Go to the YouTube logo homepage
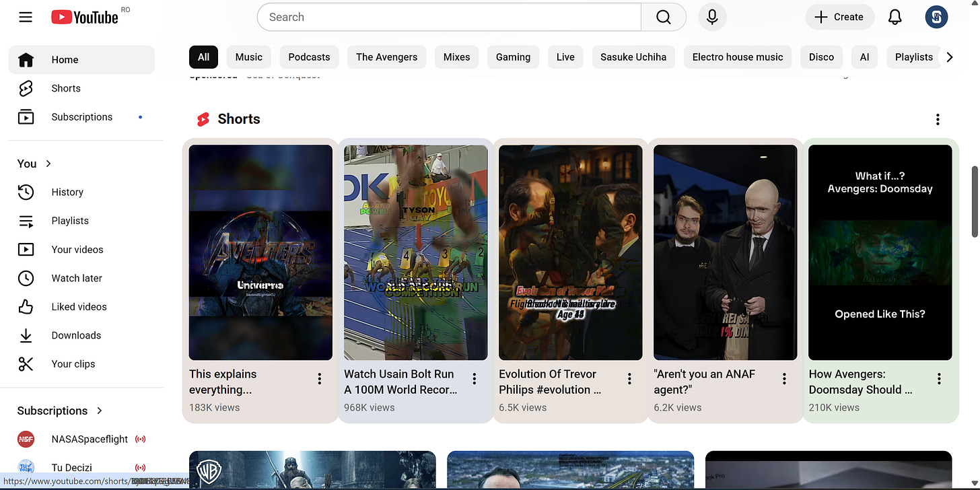Screen dimensions: 980x490 click(x=85, y=17)
